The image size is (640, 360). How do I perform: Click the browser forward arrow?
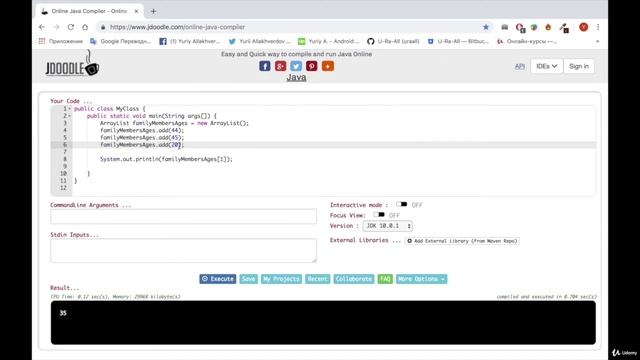point(56,27)
